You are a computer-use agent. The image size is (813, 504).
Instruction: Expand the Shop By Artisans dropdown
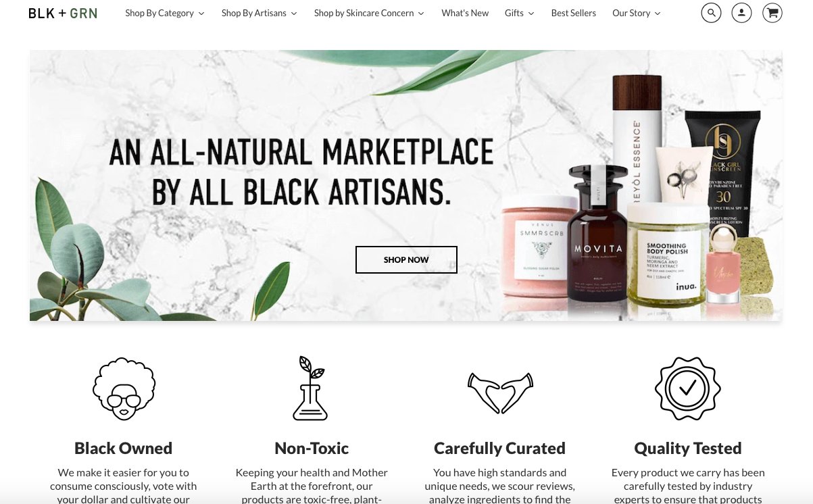tap(260, 13)
